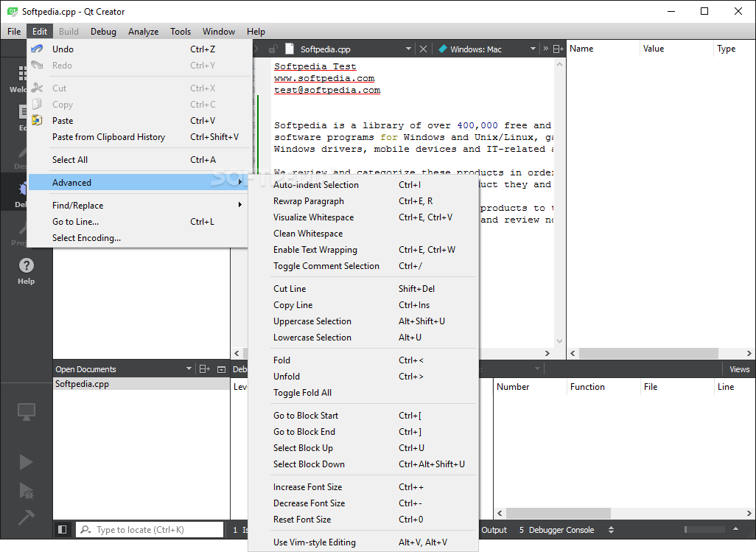Select Cut Line
Screen dimensions: 756x552
click(x=363, y=288)
